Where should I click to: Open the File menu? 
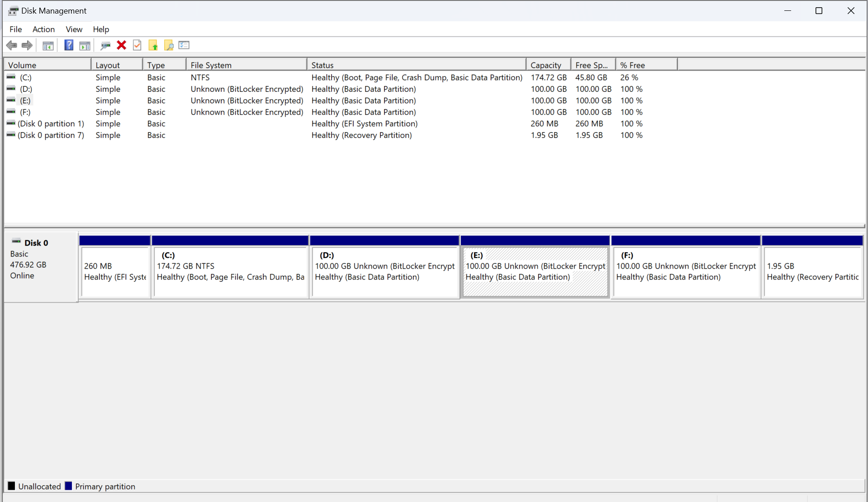[x=15, y=29]
